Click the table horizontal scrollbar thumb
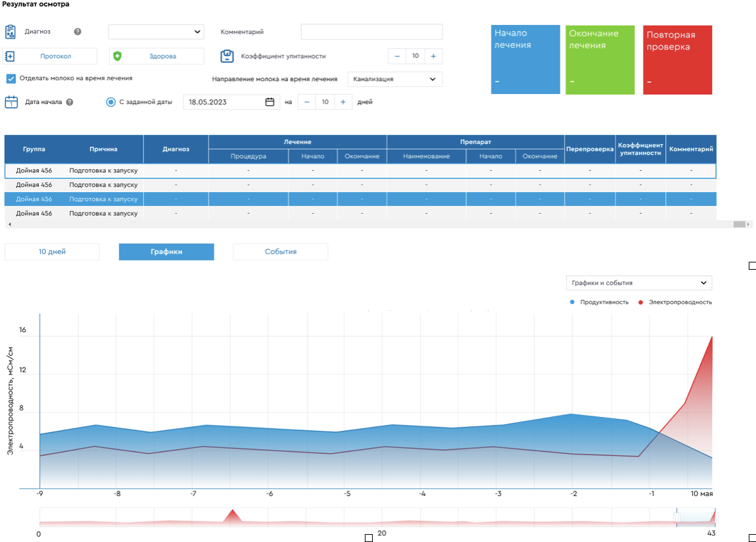This screenshot has height=542, width=756. (x=739, y=224)
